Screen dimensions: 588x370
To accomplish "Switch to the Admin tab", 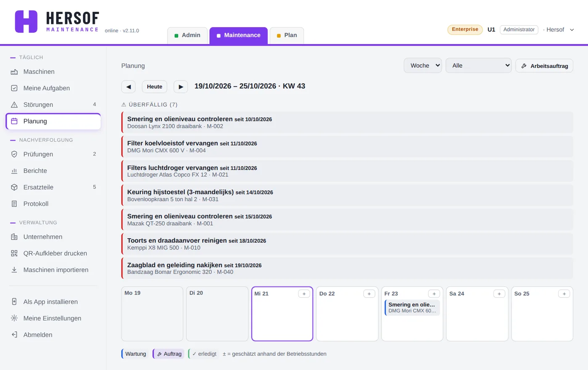I will click(x=187, y=35).
